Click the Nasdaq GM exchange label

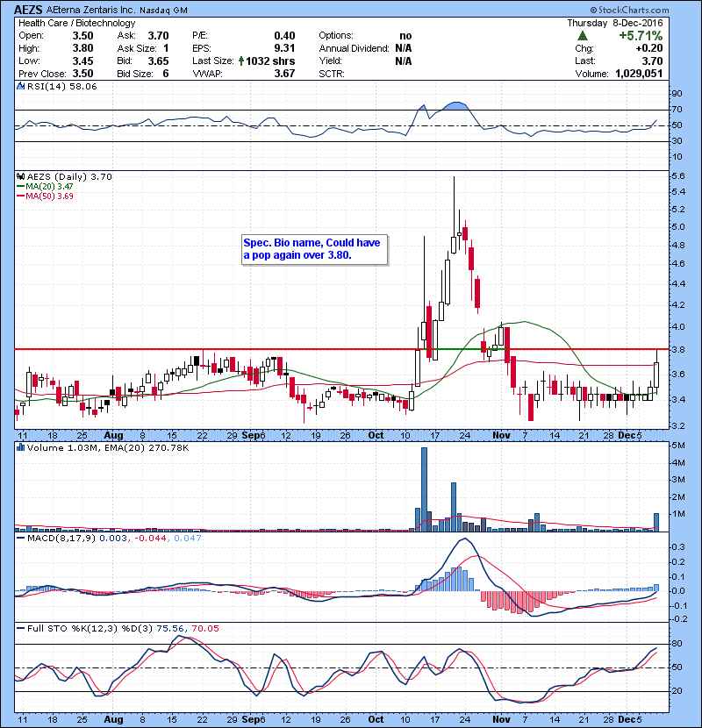coord(163,11)
